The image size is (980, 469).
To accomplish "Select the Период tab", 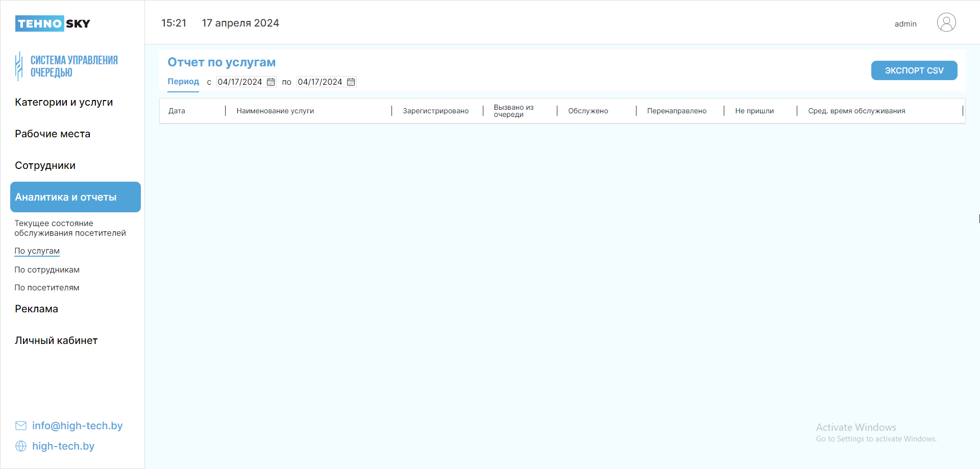I will coord(183,82).
